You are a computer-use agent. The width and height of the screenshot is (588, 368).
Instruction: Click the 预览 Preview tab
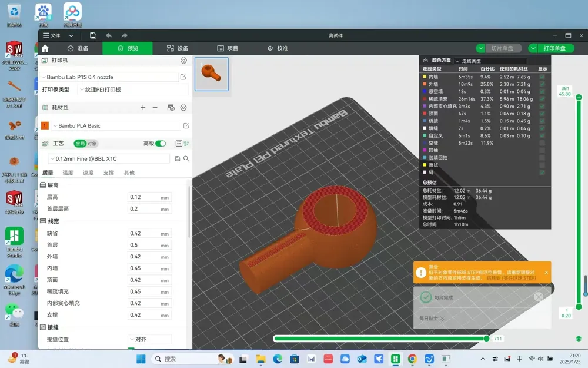[x=128, y=48]
